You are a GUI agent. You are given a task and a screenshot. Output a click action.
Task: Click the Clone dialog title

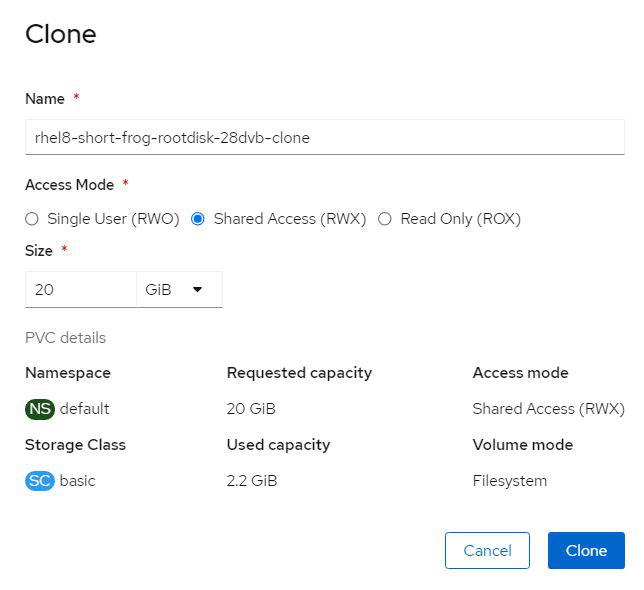pos(61,34)
